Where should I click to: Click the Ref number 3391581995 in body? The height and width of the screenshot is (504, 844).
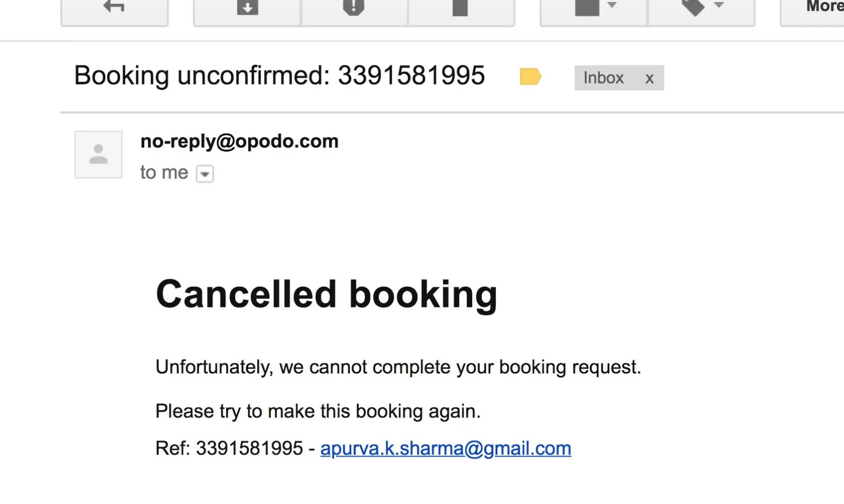[x=249, y=449]
